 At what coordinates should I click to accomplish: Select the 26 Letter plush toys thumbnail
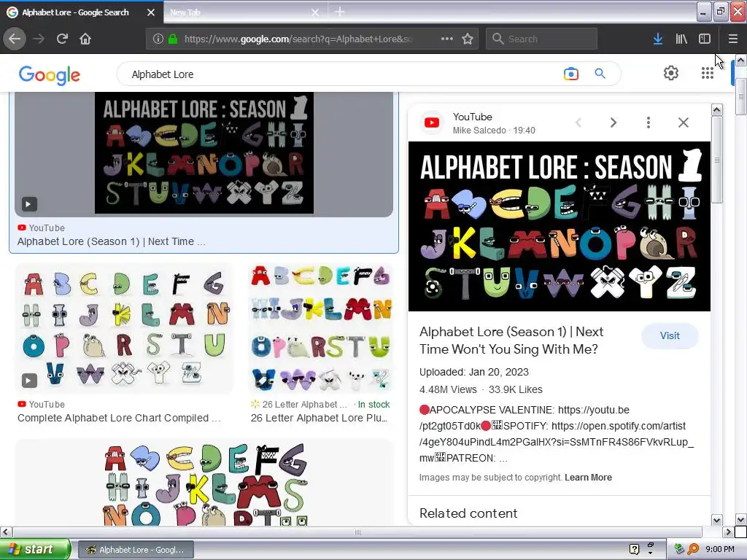(x=321, y=328)
